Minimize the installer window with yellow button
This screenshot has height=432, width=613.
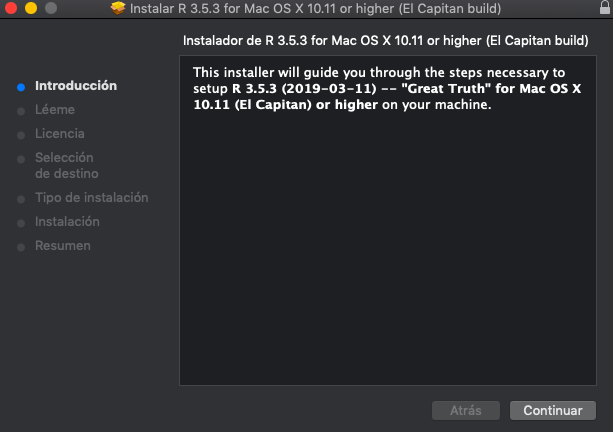click(x=30, y=9)
